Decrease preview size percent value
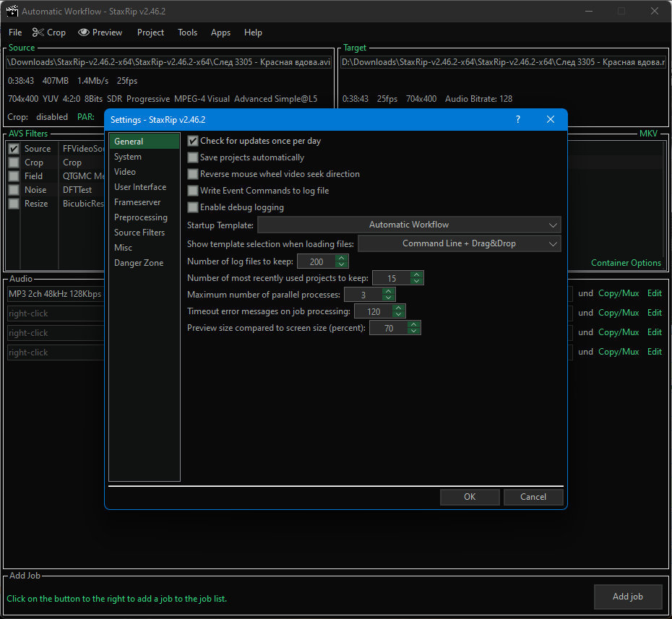 (413, 332)
